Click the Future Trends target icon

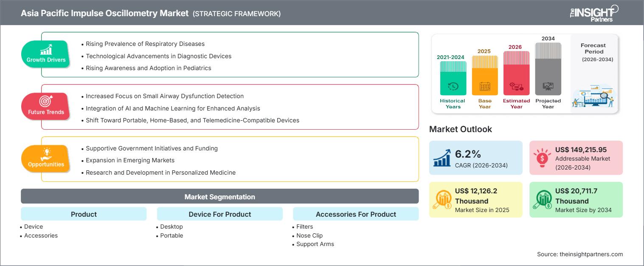click(46, 101)
